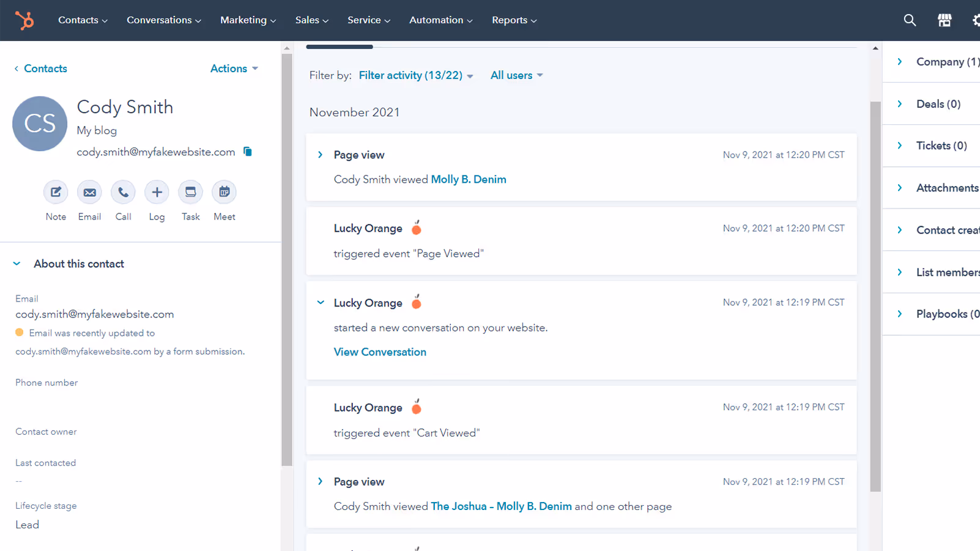The width and height of the screenshot is (980, 551).
Task: Open the Actions dropdown
Action: (x=233, y=68)
